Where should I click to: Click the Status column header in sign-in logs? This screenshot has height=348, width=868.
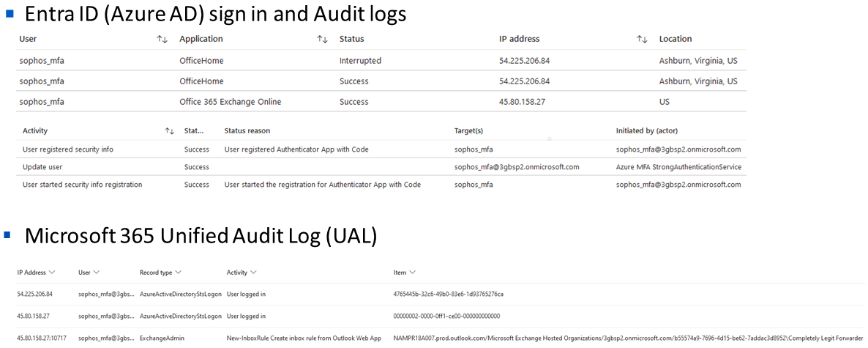351,39
